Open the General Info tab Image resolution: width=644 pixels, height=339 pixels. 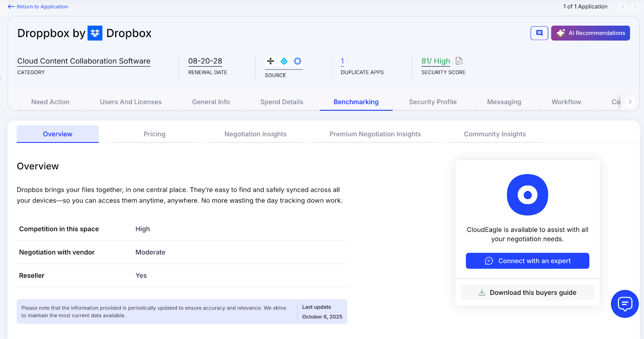211,102
